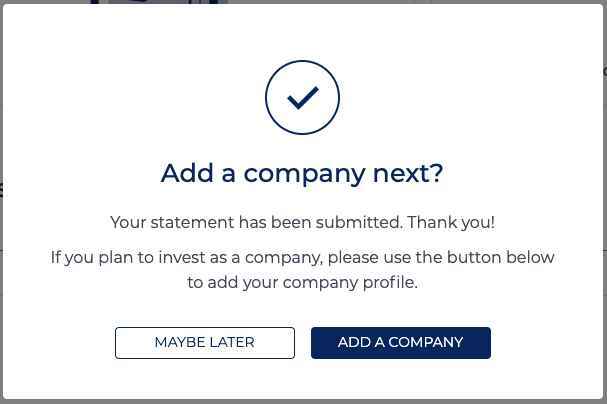Click the 'If you plan to invest' paragraph
Screen dimensions: 607x404
coord(302,270)
